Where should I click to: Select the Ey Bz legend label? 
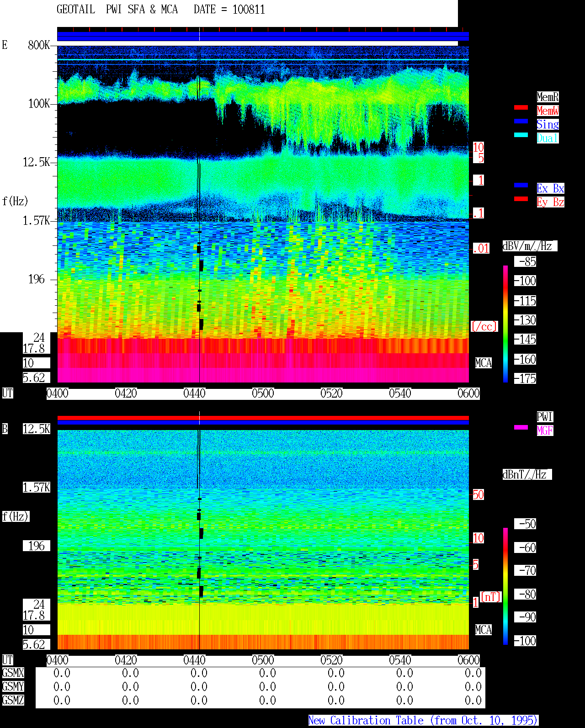(550, 202)
